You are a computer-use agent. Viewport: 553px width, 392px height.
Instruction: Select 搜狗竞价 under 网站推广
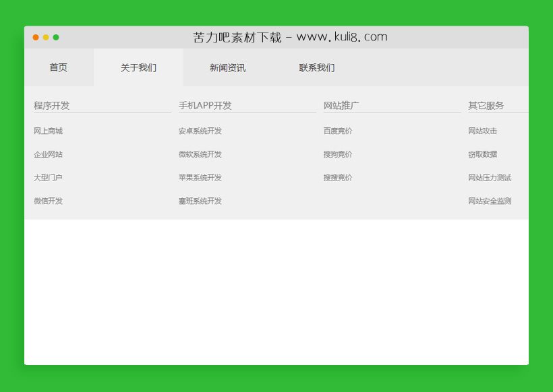click(x=337, y=154)
